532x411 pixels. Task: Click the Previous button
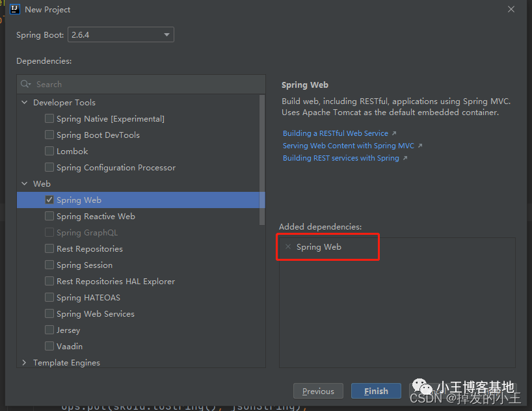pos(318,391)
